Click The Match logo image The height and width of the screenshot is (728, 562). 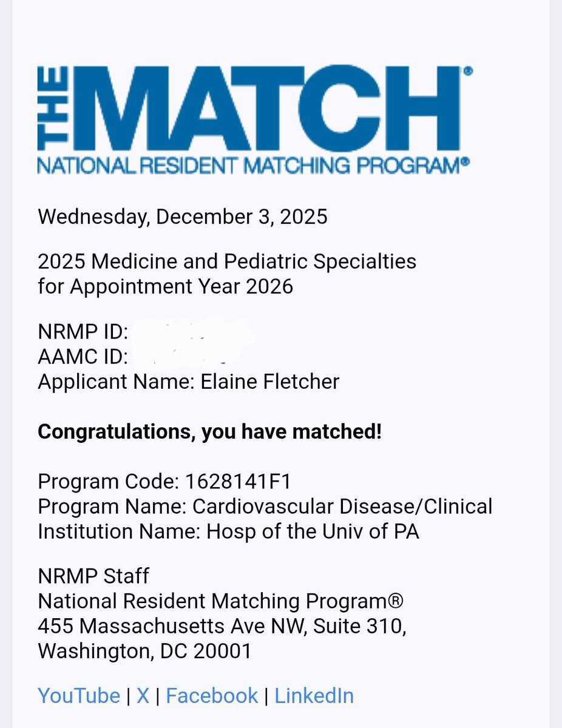pyautogui.click(x=255, y=120)
